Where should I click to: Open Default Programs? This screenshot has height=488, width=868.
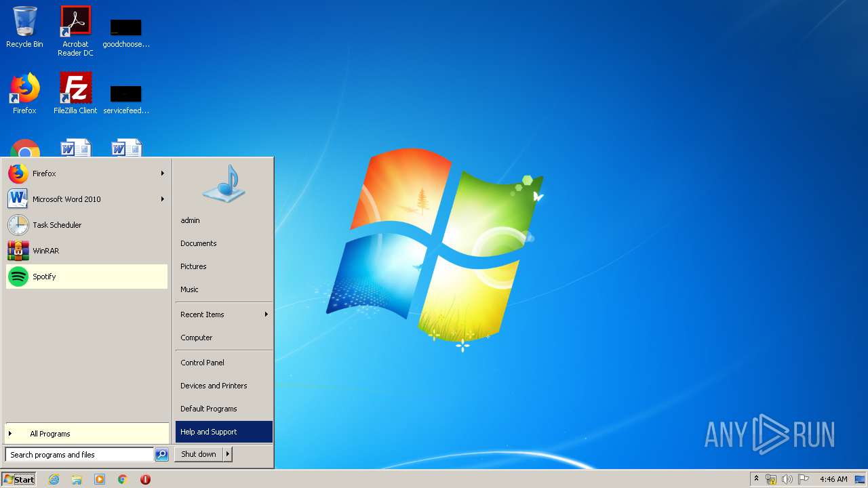tap(224, 409)
